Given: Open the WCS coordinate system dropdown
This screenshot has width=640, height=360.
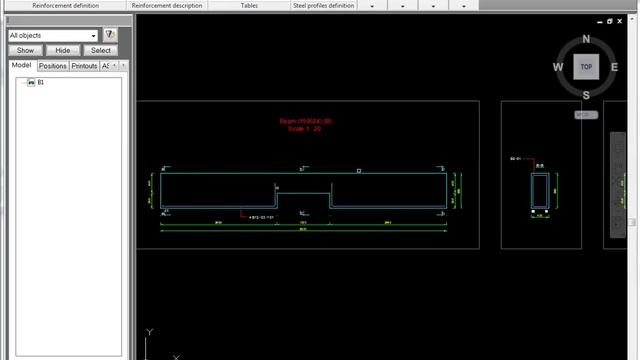Looking at the screenshot, I should coord(586,115).
